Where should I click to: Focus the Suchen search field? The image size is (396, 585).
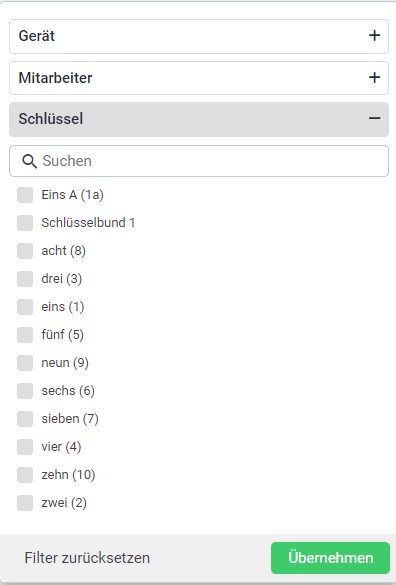click(199, 161)
